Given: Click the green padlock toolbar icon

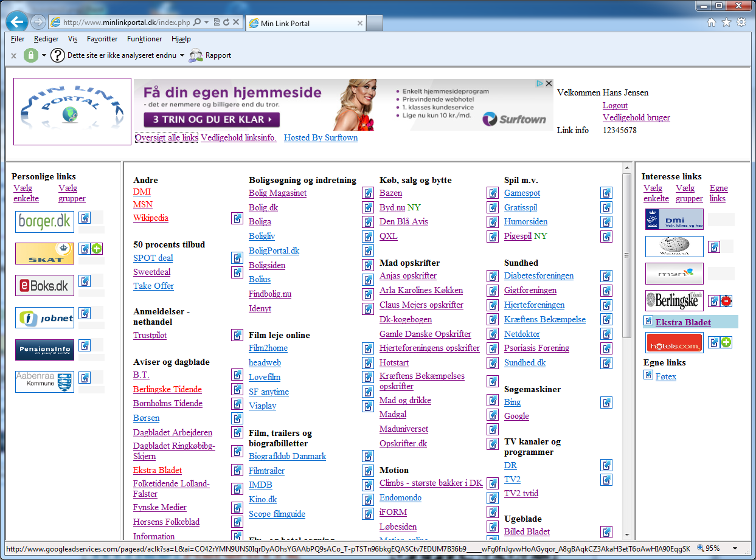Looking at the screenshot, I should (x=31, y=55).
